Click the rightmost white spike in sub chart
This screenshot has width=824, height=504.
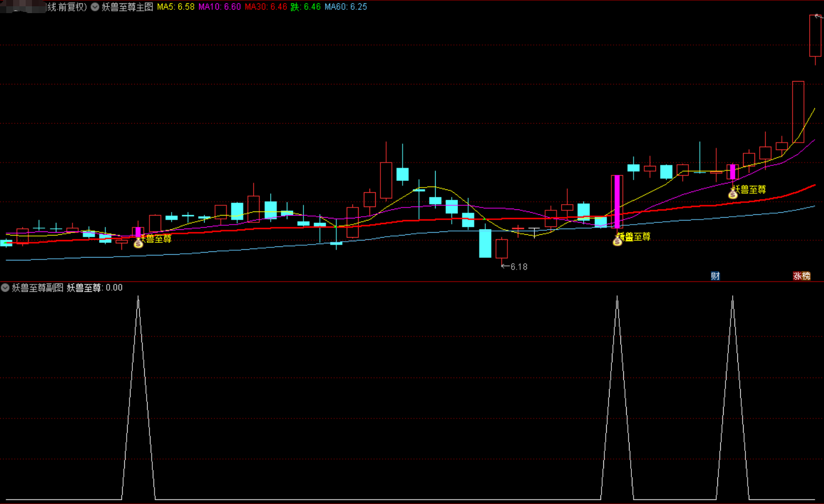(x=733, y=398)
